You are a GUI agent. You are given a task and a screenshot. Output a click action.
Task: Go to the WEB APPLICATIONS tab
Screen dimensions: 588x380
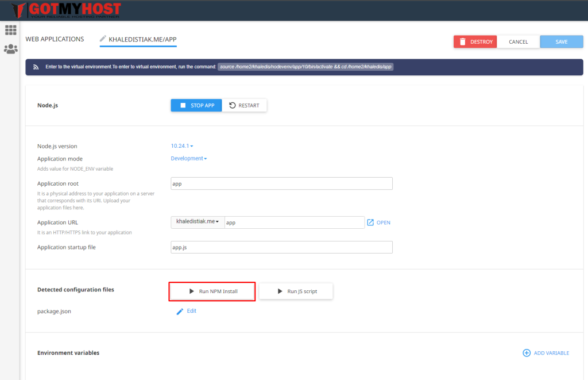[x=55, y=39]
